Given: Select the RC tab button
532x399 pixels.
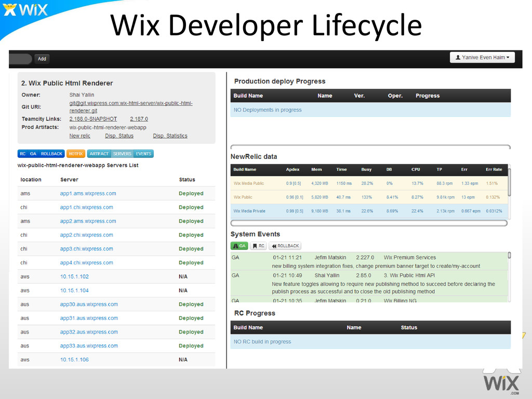Looking at the screenshot, I should point(22,154).
